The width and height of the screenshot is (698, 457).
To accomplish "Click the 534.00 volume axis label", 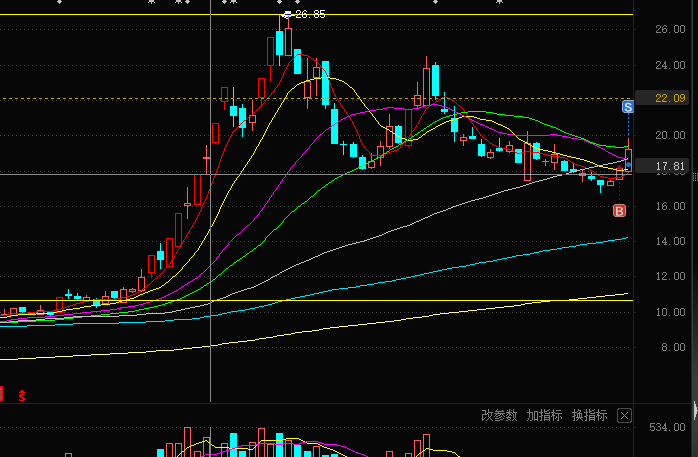I will pyautogui.click(x=667, y=428).
